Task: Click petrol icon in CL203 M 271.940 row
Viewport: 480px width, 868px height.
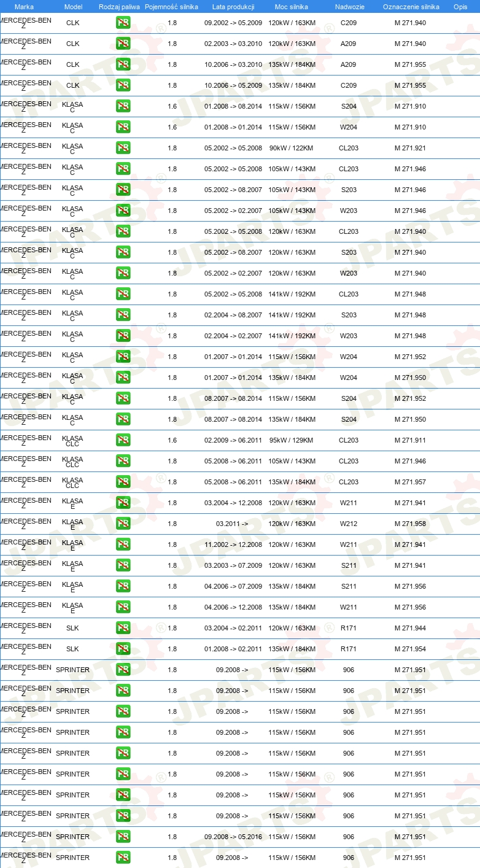Action: coord(123,232)
